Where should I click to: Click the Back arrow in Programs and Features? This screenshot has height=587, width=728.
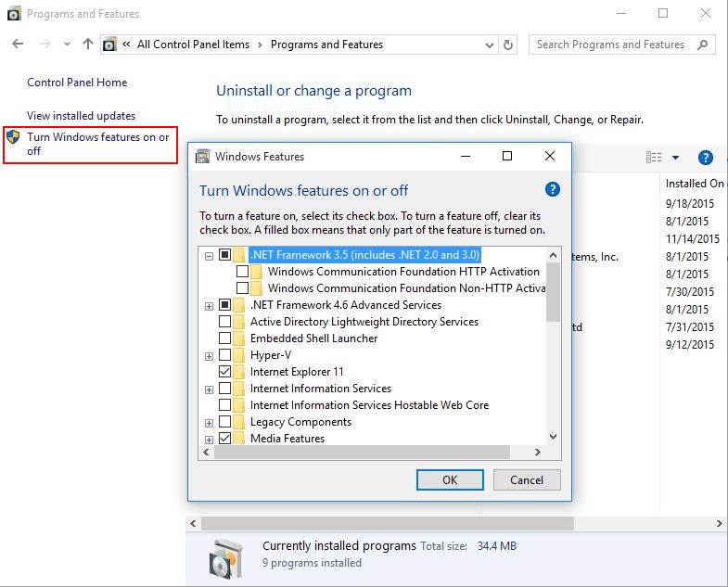coord(18,45)
